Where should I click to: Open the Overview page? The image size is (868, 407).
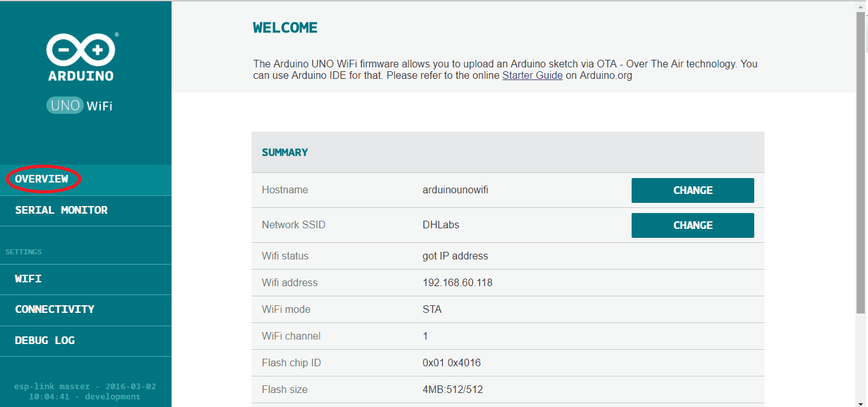pos(42,179)
